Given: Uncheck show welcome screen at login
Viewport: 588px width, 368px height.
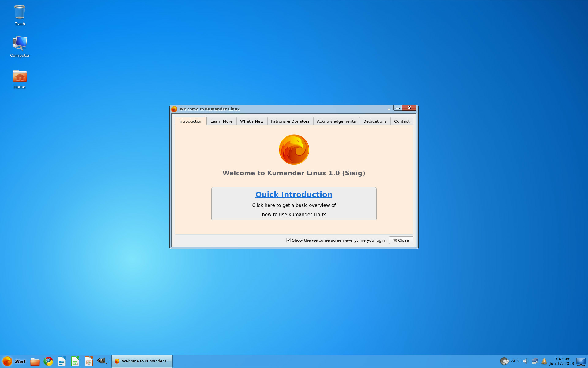Looking at the screenshot, I should click(x=288, y=240).
